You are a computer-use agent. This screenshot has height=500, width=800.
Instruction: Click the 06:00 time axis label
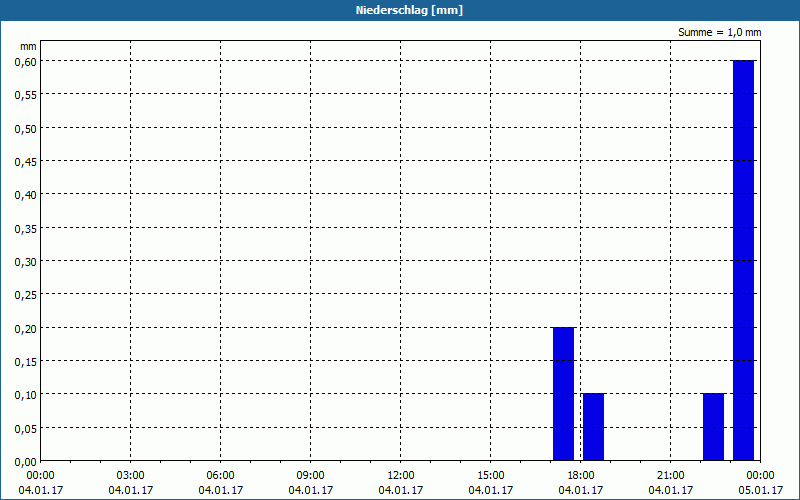pyautogui.click(x=220, y=476)
